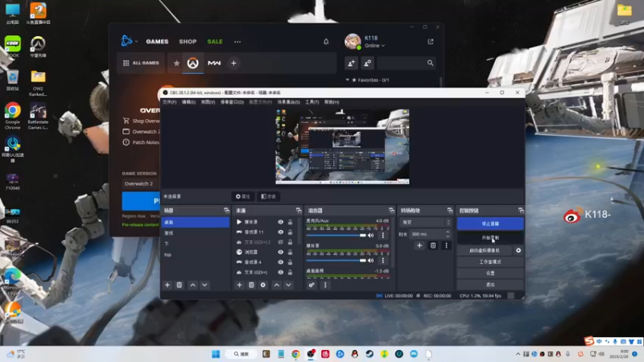Screen dimensions: 644x362
Task: Open advanced audio properties gears in mixer
Action: click(x=312, y=285)
